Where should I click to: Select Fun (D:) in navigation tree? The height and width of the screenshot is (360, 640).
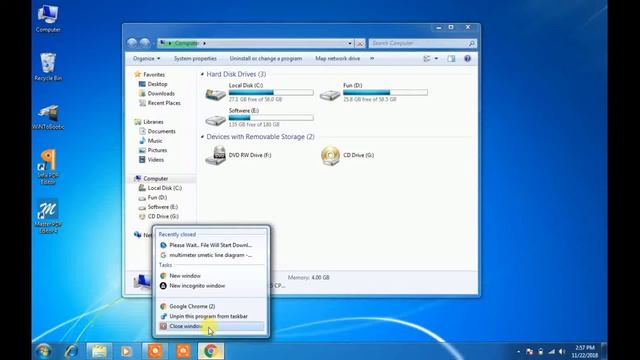click(153, 198)
